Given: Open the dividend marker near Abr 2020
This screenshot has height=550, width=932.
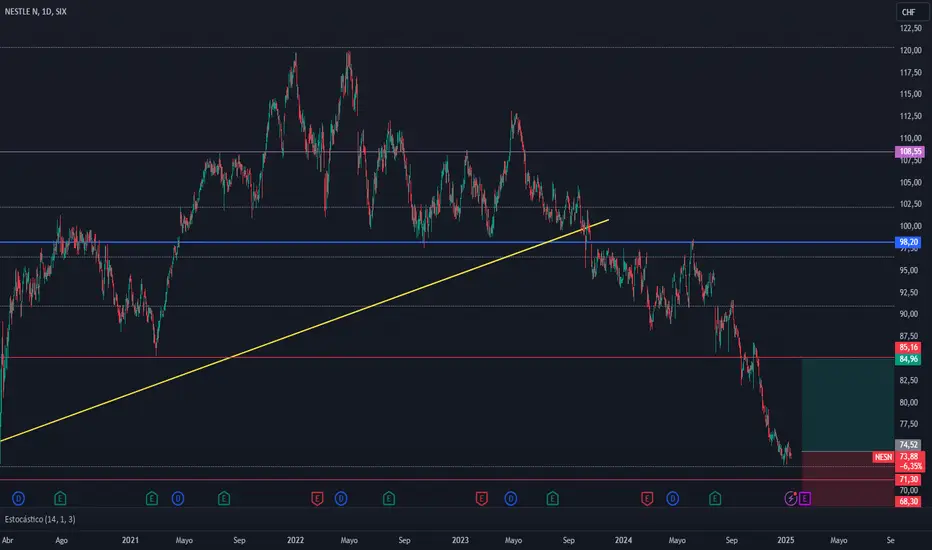Looking at the screenshot, I should point(18,498).
